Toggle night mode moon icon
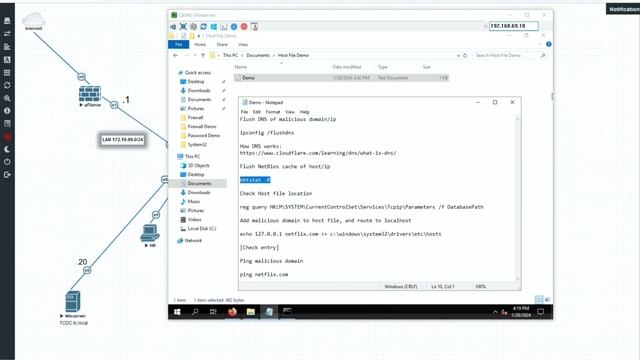This screenshot has height=360, width=640. pos(7,149)
